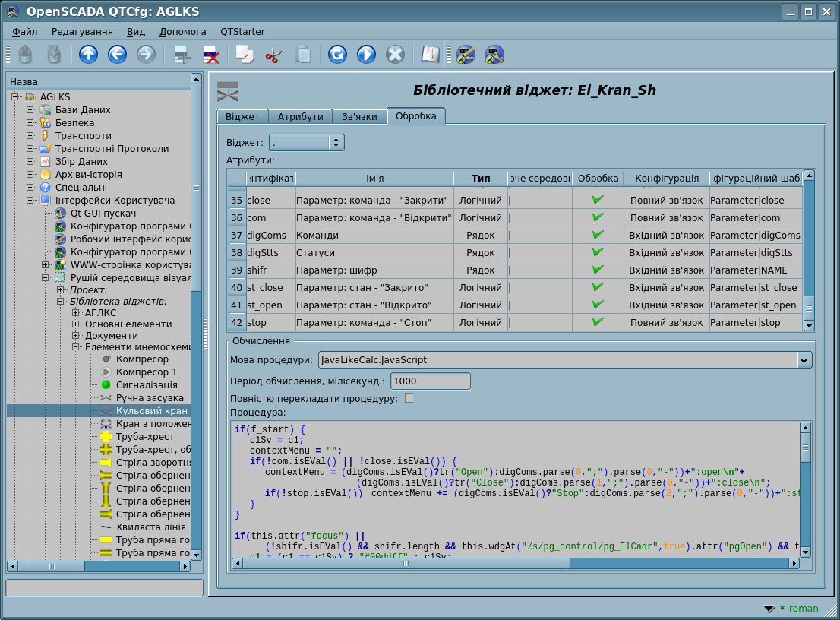Select the Труба-хрест tree item

point(144,436)
